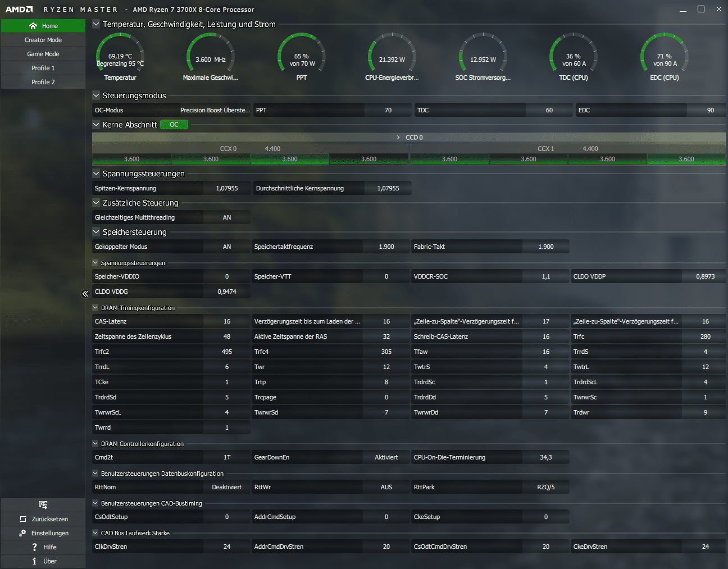This screenshot has width=728, height=569.
Task: Collapse Benutzersteuerungen Datenbuskonfiguration section
Action: 95,474
